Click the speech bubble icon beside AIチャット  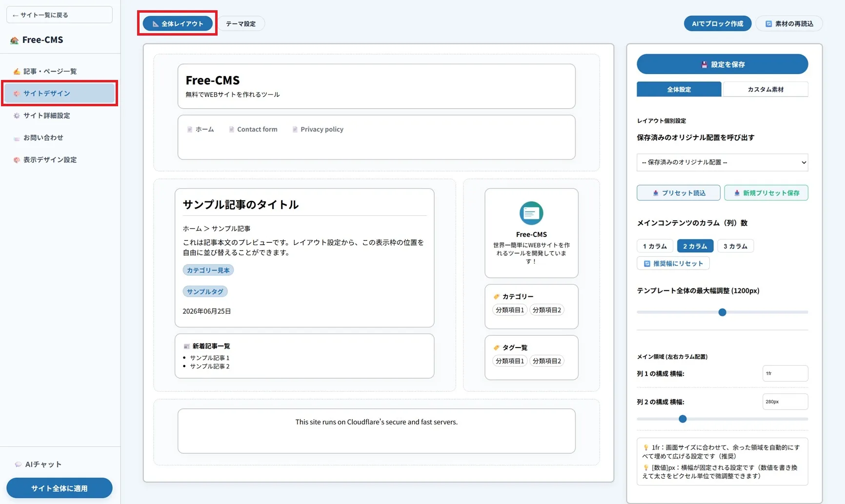tap(18, 465)
